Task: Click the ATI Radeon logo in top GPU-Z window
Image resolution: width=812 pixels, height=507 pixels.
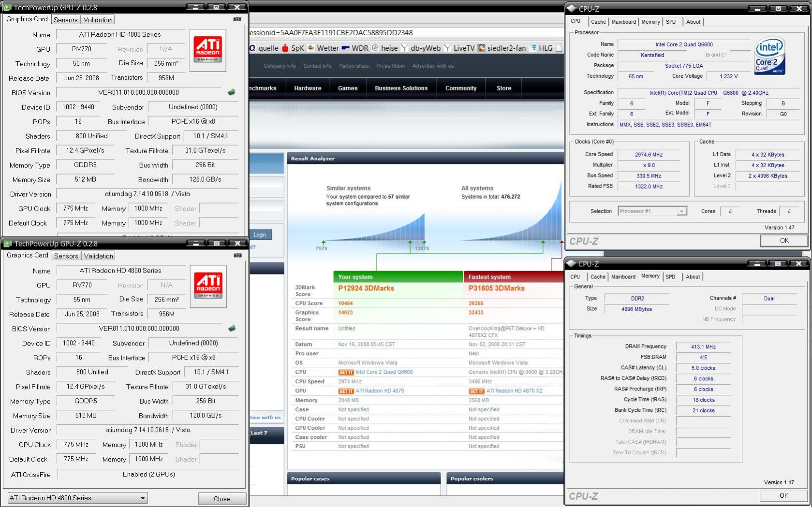Action: 207,50
